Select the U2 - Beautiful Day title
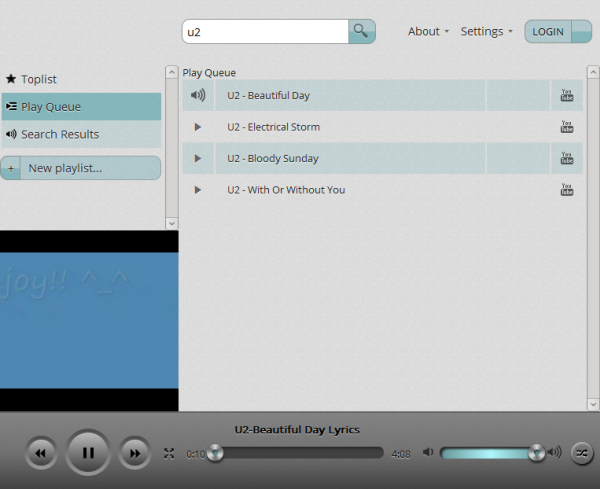 pyautogui.click(x=268, y=95)
